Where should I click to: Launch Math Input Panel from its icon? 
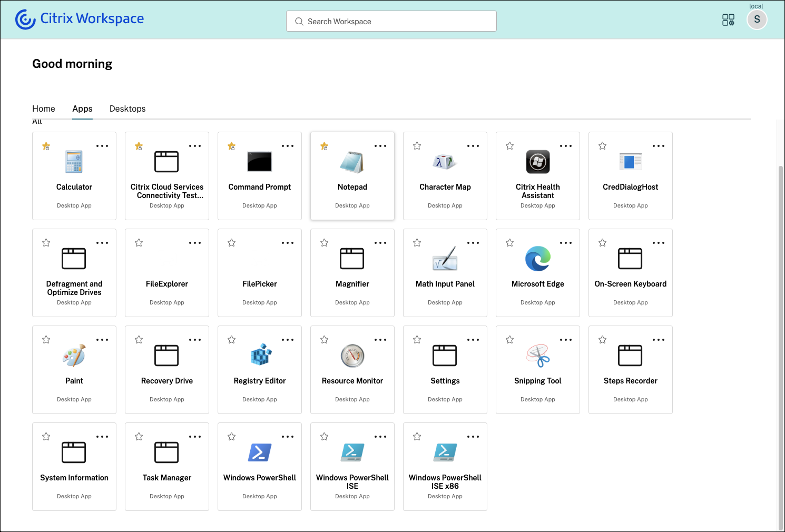coord(445,259)
